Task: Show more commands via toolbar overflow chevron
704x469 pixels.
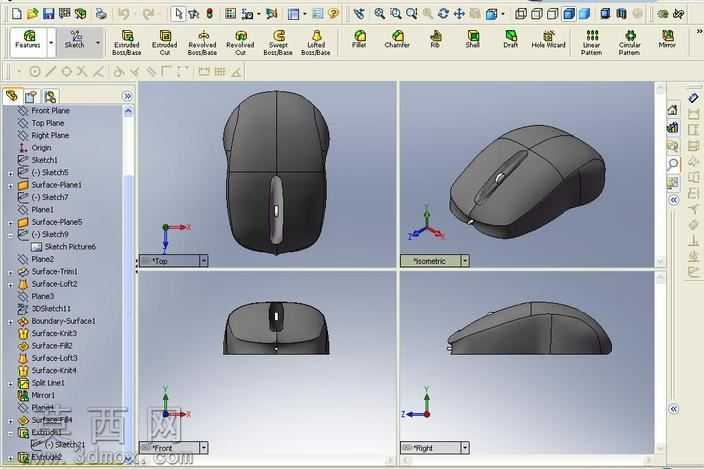Action: 699,31
